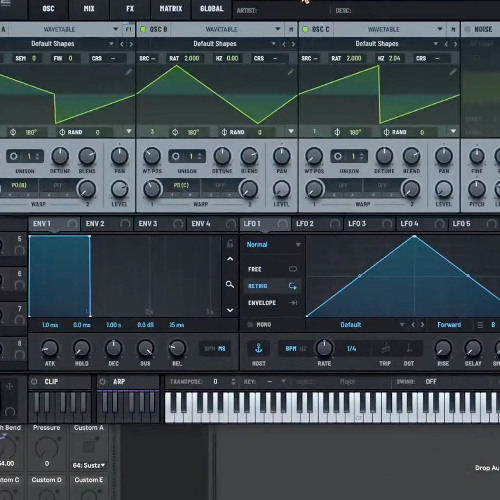Viewport: 500px width, 500px height.
Task: Click the LFO 3 modulation source circle
Action: click(387, 224)
